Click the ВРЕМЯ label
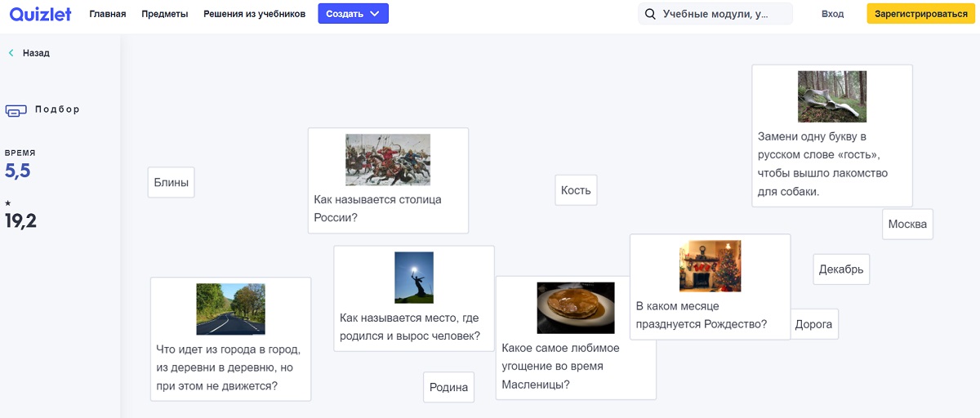980x418 pixels. pos(20,153)
